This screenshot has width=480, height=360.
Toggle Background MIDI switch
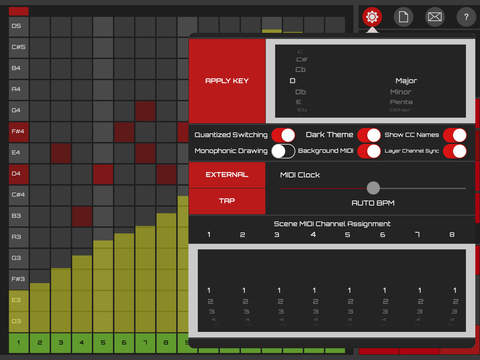click(x=369, y=151)
